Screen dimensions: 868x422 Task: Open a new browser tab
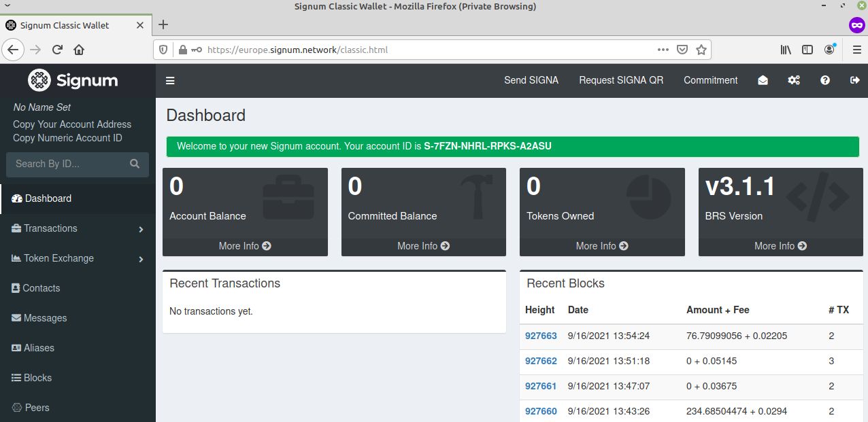[163, 24]
